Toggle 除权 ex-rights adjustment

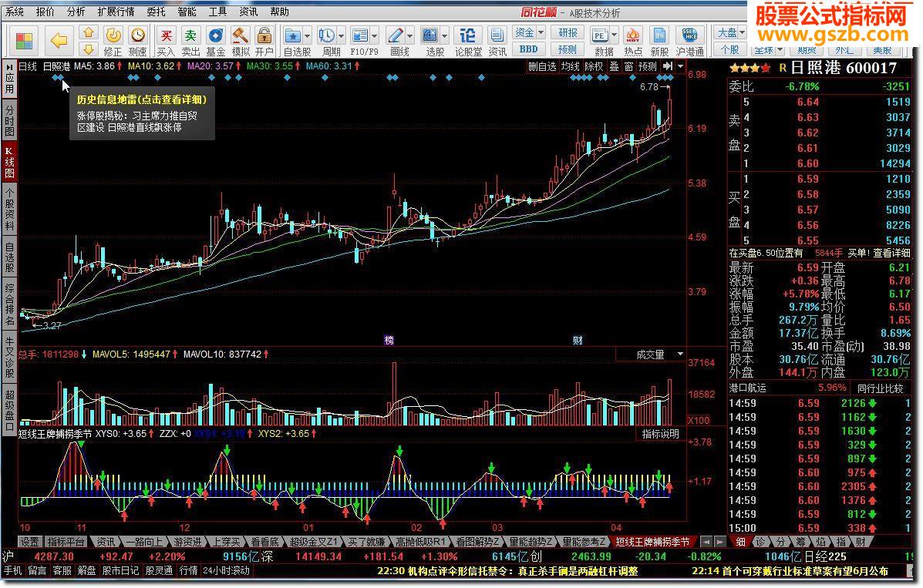coord(594,66)
